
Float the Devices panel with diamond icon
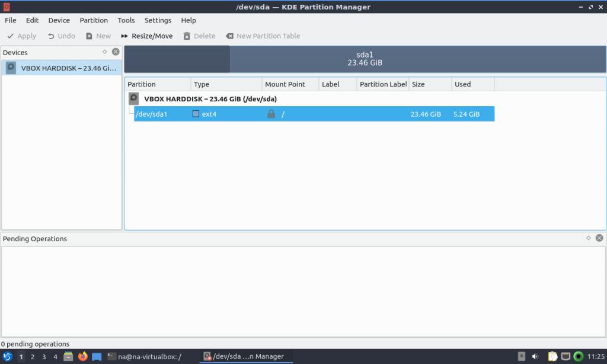pyautogui.click(x=105, y=52)
